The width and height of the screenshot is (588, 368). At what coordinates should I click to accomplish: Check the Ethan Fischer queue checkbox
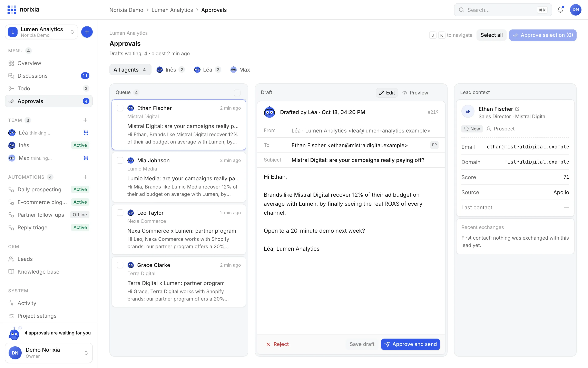click(x=120, y=108)
